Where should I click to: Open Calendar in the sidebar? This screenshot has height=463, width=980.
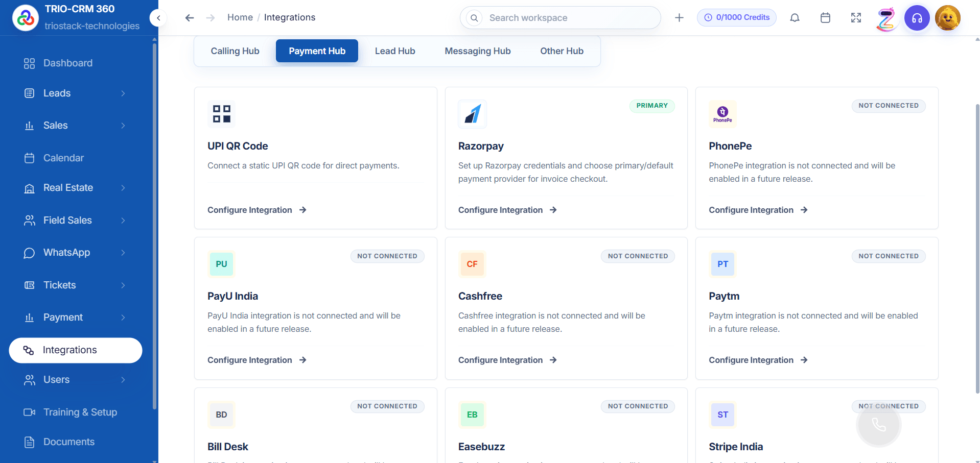[76, 158]
